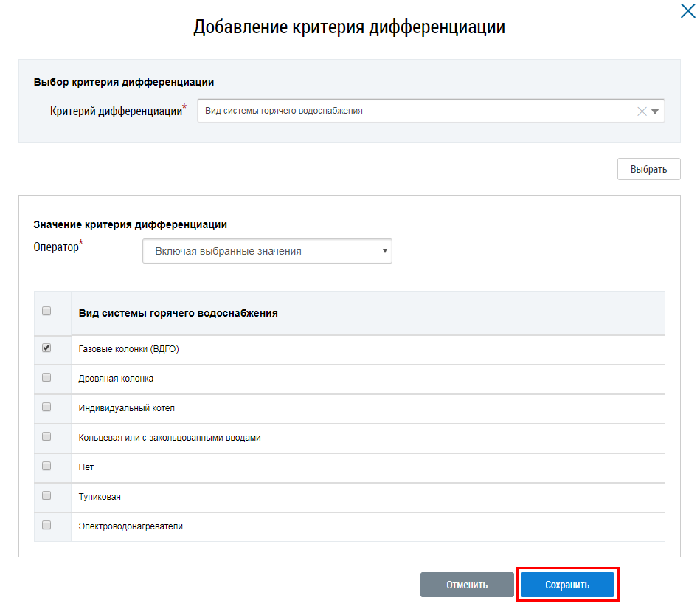Screen dimensions: 700x609
Task: Click the Вид системы горячего водоснабжения field
Action: tap(413, 111)
